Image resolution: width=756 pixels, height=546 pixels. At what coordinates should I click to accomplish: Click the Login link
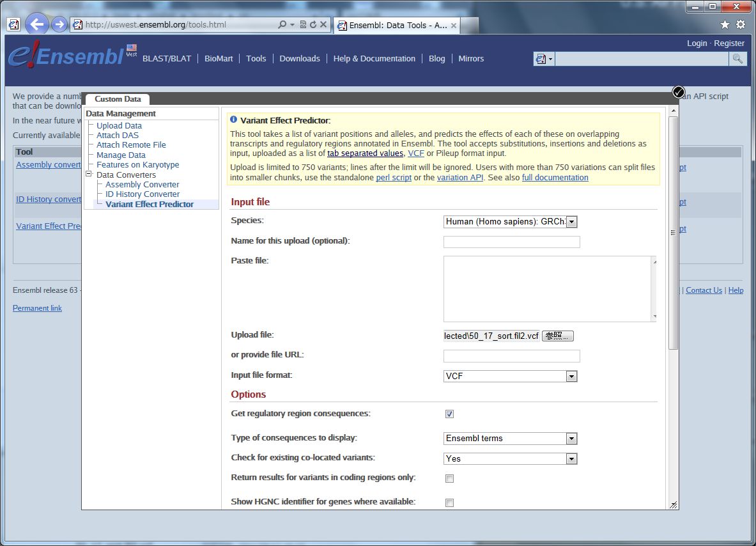(x=697, y=43)
